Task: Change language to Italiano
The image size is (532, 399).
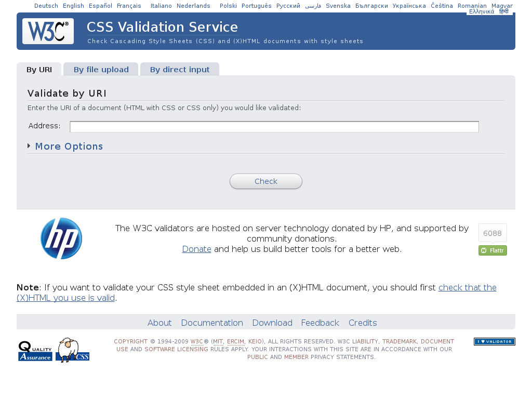Action: pyautogui.click(x=161, y=6)
